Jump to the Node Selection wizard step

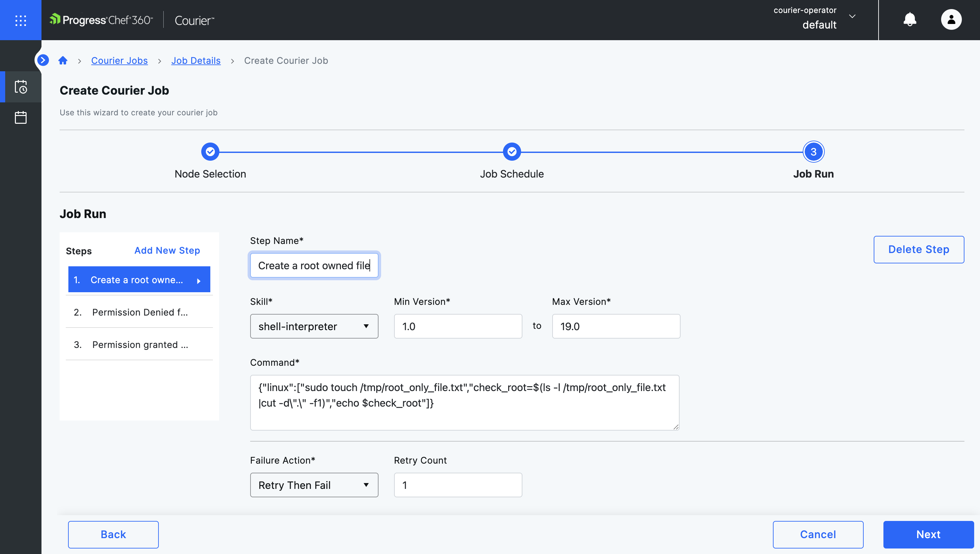tap(210, 152)
